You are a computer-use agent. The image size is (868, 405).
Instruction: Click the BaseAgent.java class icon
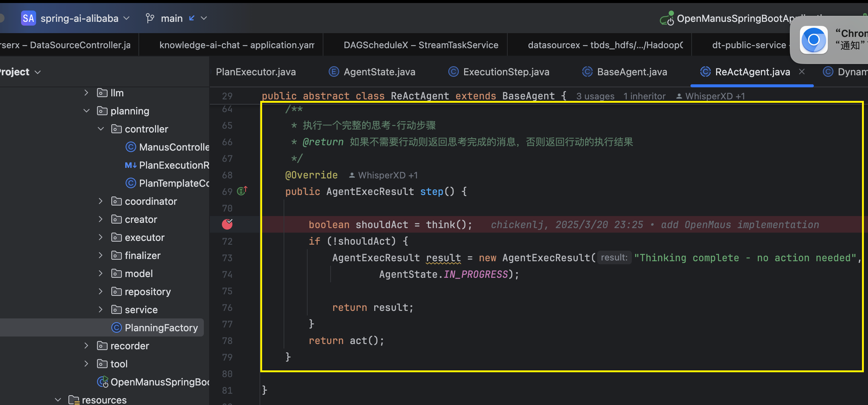[x=587, y=72]
